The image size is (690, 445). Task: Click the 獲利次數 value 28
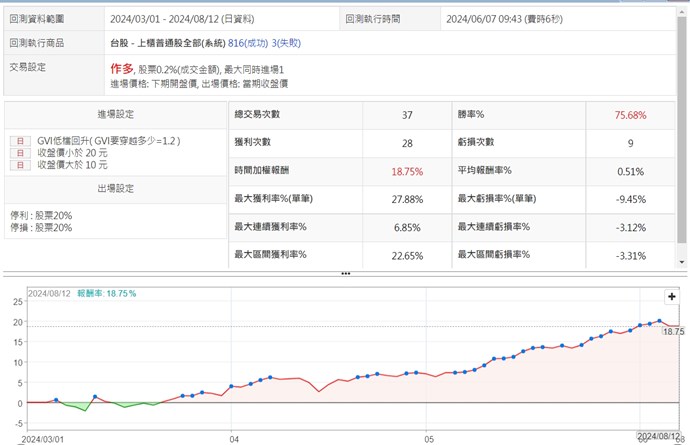click(x=407, y=143)
